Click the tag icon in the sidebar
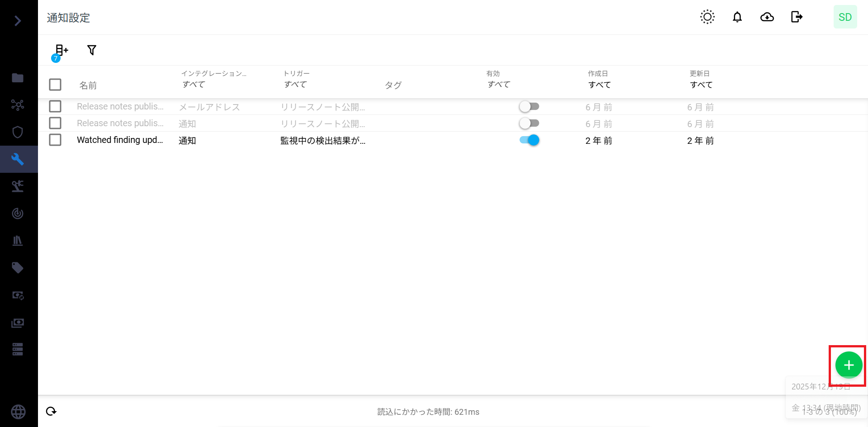Image resolution: width=868 pixels, height=427 pixels. pyautogui.click(x=18, y=267)
